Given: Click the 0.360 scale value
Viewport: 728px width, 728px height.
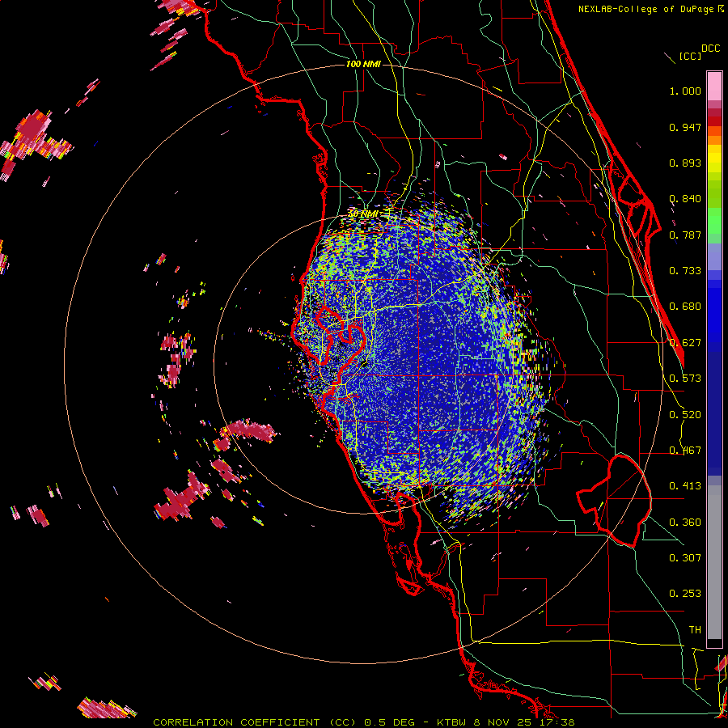Looking at the screenshot, I should tap(685, 523).
